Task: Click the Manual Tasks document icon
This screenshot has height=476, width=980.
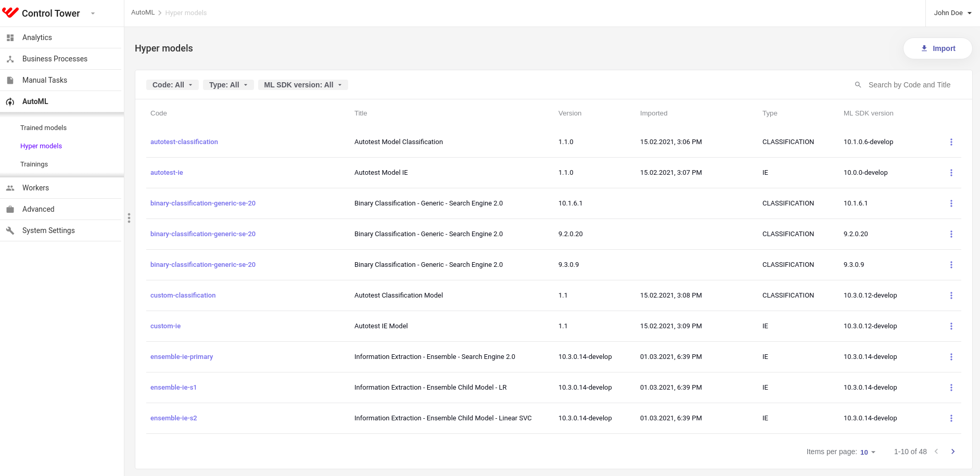Action: (x=10, y=80)
